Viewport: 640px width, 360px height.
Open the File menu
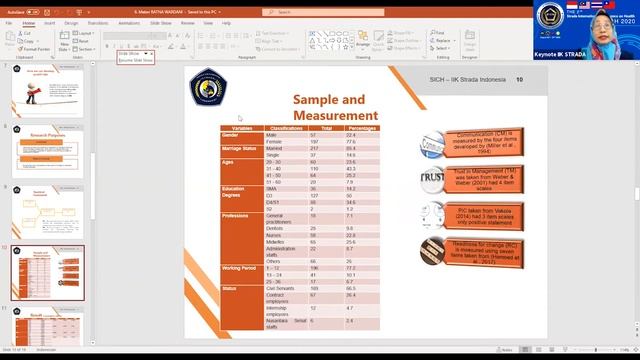[9, 23]
